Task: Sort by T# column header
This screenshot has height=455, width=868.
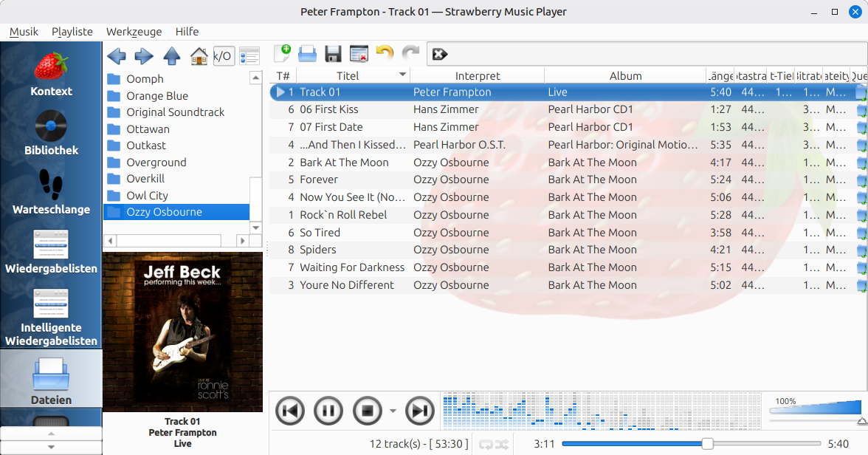Action: click(283, 76)
